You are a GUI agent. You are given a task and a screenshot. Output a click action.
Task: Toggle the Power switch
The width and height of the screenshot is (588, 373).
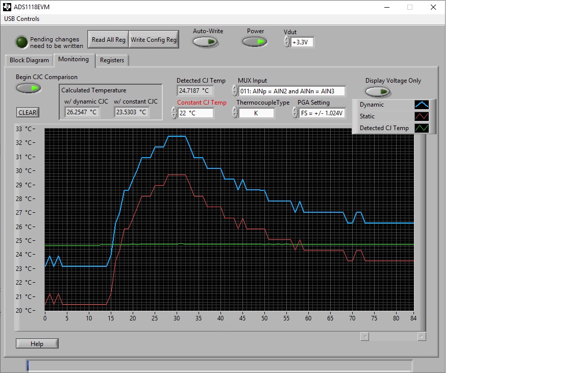(255, 42)
